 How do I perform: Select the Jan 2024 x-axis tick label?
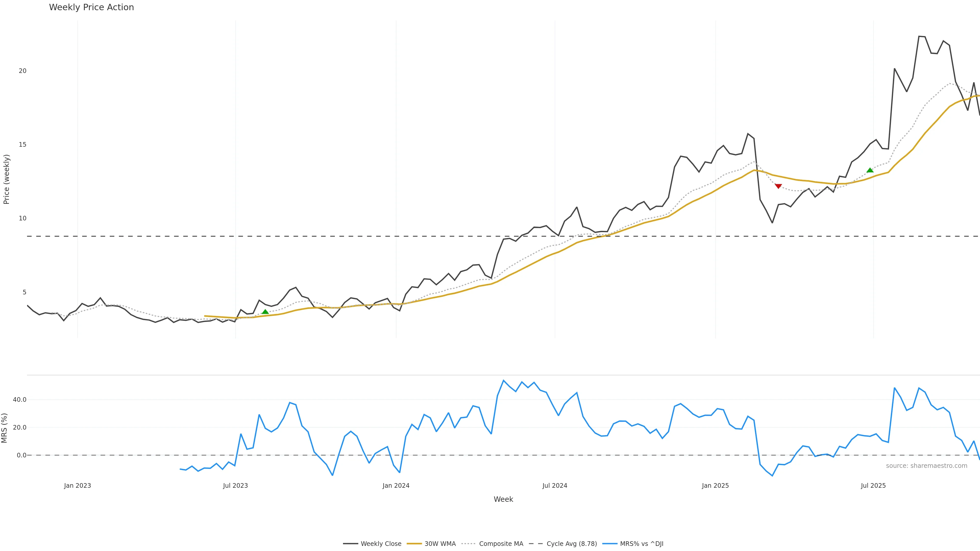tap(396, 486)
